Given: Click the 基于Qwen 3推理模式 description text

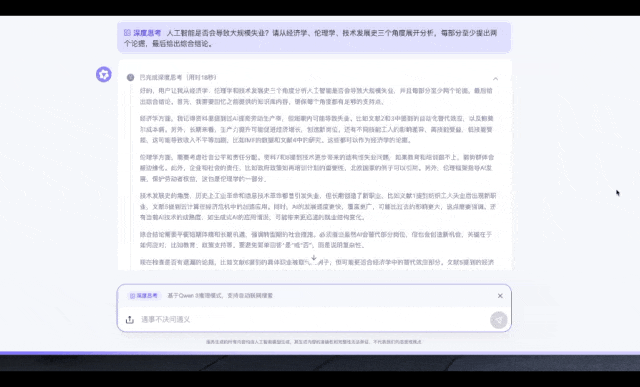Looking at the screenshot, I should pos(220,296).
